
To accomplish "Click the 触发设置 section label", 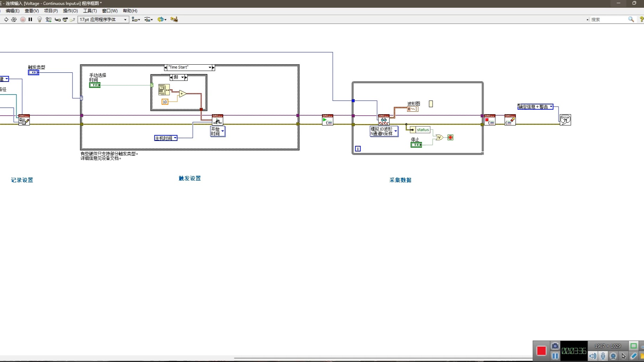I will pos(190,178).
